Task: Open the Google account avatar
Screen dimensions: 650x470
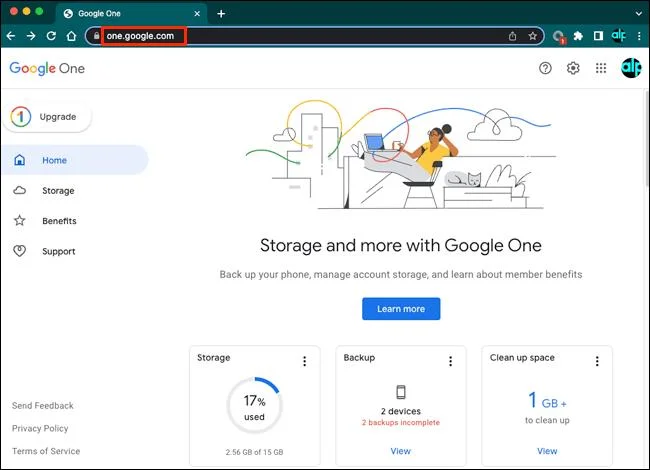Action: click(x=631, y=68)
